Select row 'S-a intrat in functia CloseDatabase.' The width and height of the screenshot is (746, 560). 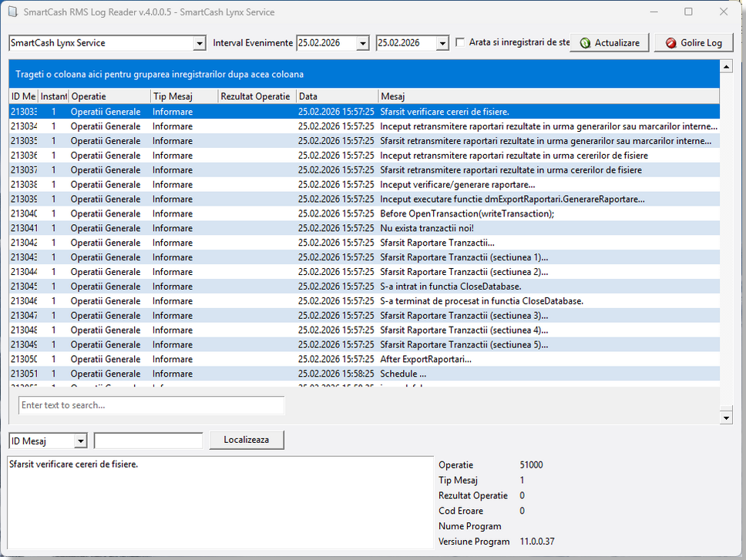[x=364, y=287]
